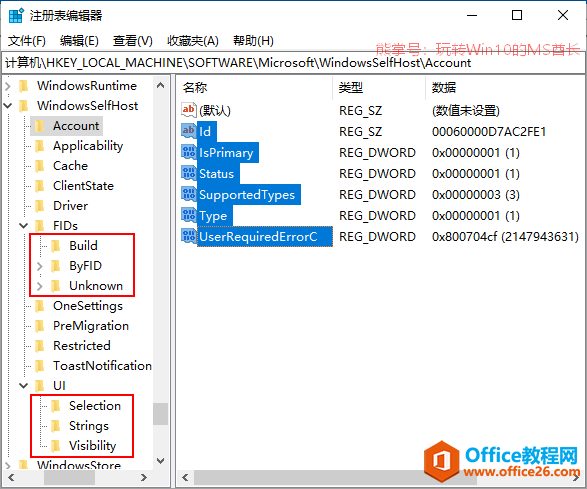Click the folder icon beside Selection
This screenshot has height=489, width=587.
56,406
